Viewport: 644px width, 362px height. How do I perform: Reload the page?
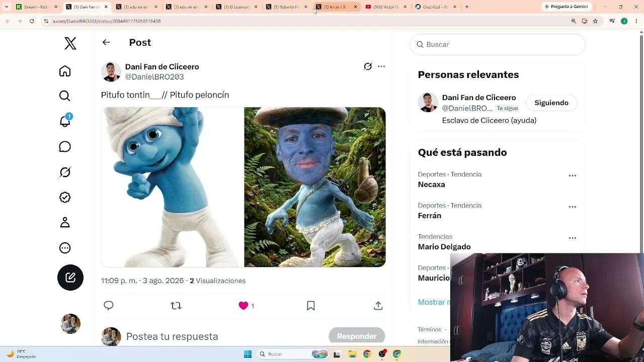point(32,21)
